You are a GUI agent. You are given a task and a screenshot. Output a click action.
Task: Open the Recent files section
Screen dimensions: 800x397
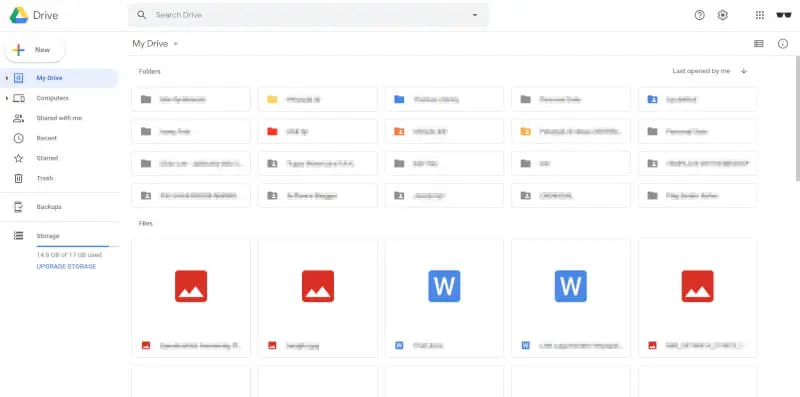(x=46, y=138)
